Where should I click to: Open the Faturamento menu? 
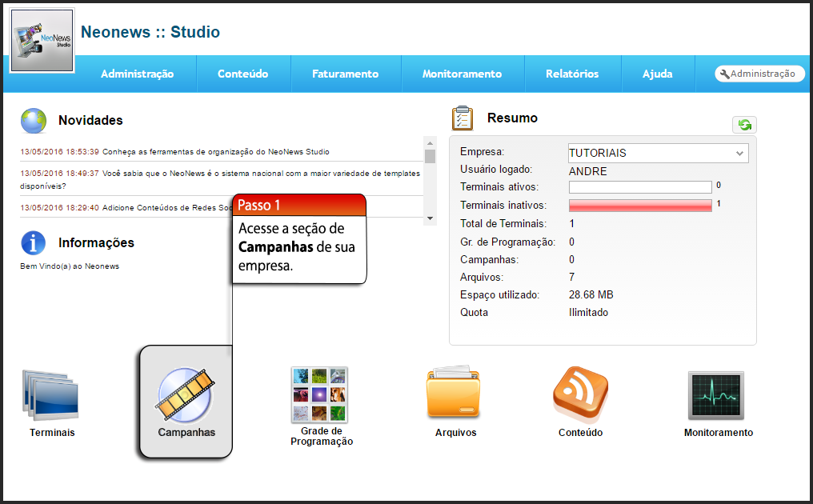tap(345, 74)
